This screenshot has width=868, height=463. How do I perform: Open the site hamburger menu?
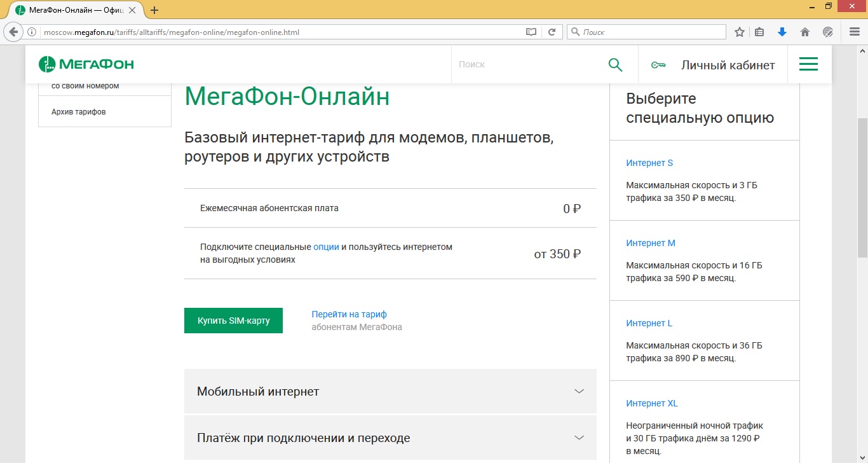(x=808, y=64)
